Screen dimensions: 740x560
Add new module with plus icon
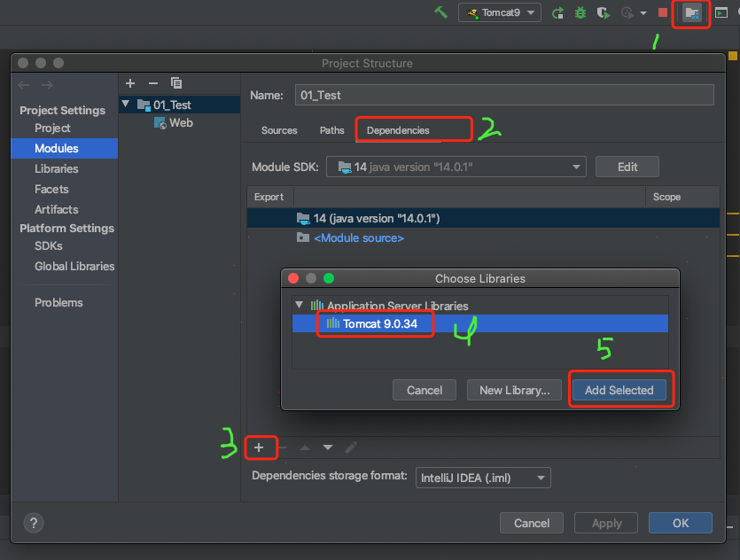point(130,83)
